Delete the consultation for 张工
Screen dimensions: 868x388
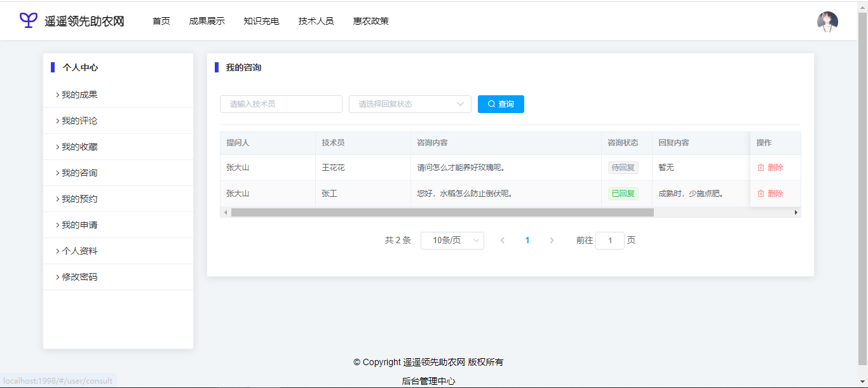click(x=770, y=194)
